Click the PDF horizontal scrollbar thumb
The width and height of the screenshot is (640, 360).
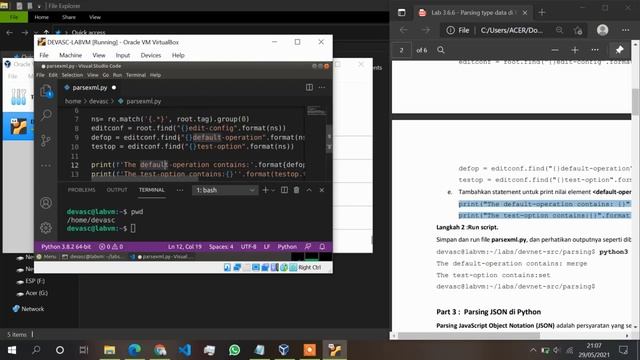click(x=469, y=336)
